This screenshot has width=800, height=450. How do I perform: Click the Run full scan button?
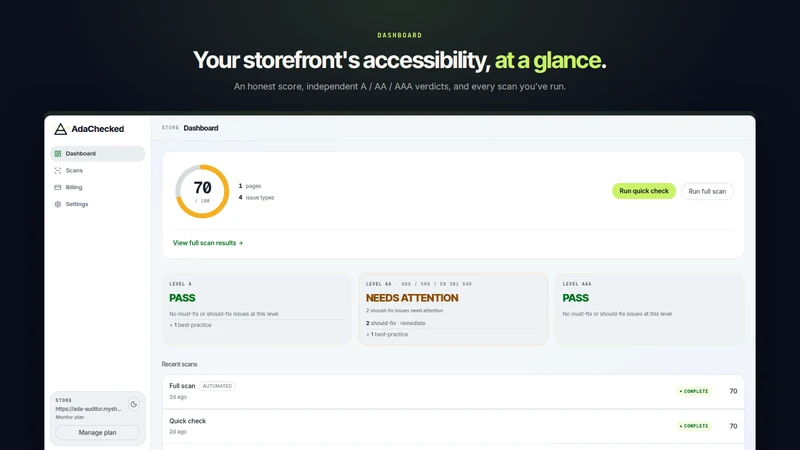click(x=707, y=191)
